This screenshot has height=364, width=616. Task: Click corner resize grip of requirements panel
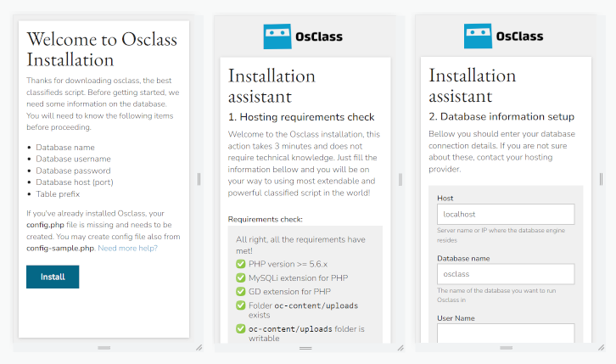(400, 348)
